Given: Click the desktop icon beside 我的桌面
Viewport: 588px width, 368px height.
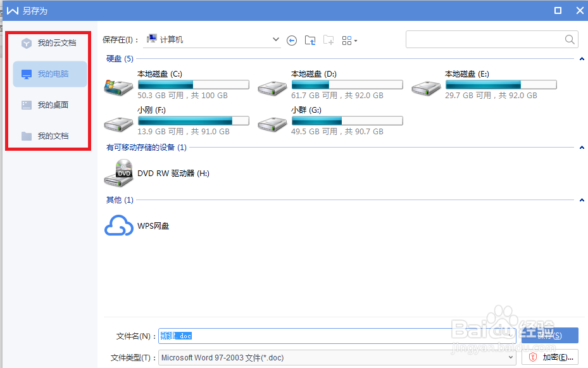Looking at the screenshot, I should point(27,105).
